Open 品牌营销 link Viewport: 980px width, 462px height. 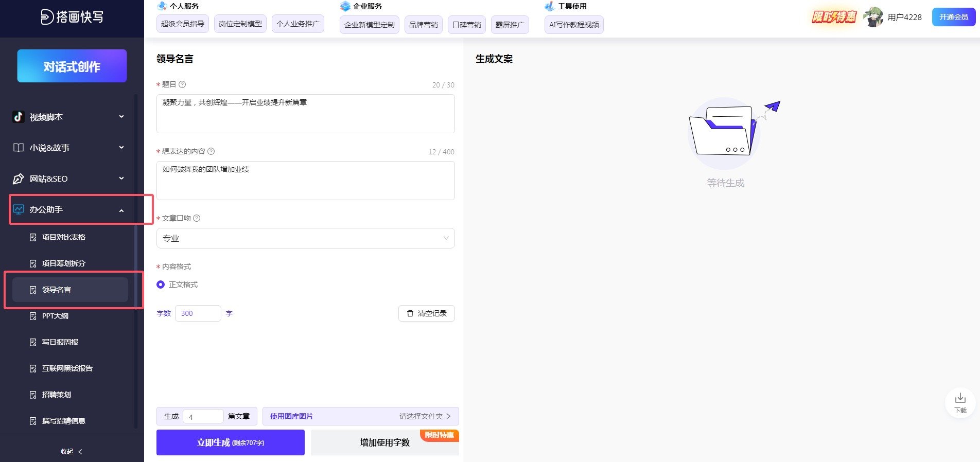[x=424, y=25]
